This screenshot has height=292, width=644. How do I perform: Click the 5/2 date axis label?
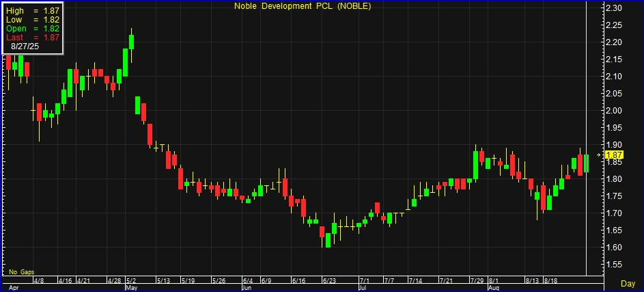coord(131,281)
